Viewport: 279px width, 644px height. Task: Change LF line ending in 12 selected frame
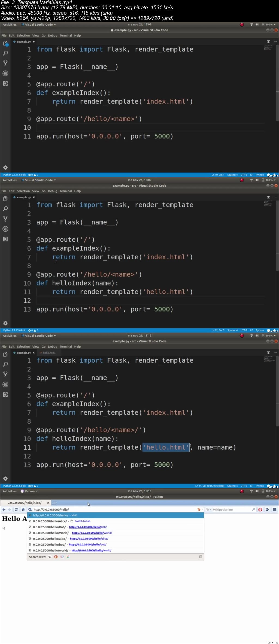coord(251,486)
